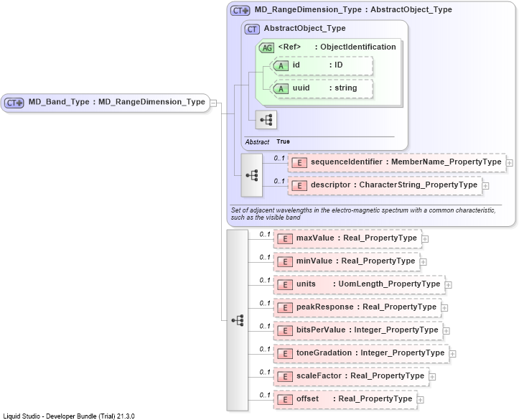Click the wavelengths description annotation text
519x420 pixels.
tap(363, 214)
